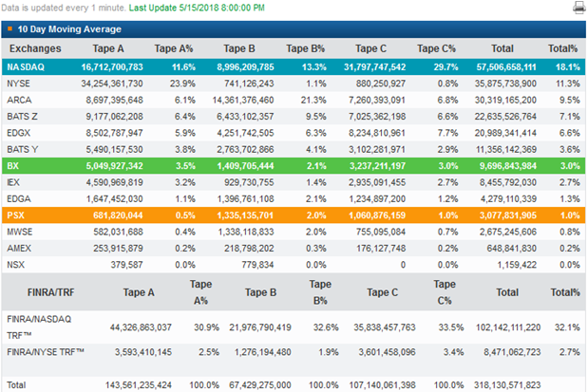The image size is (588, 392).
Task: Select the bottom Total row label
Action: point(16,385)
